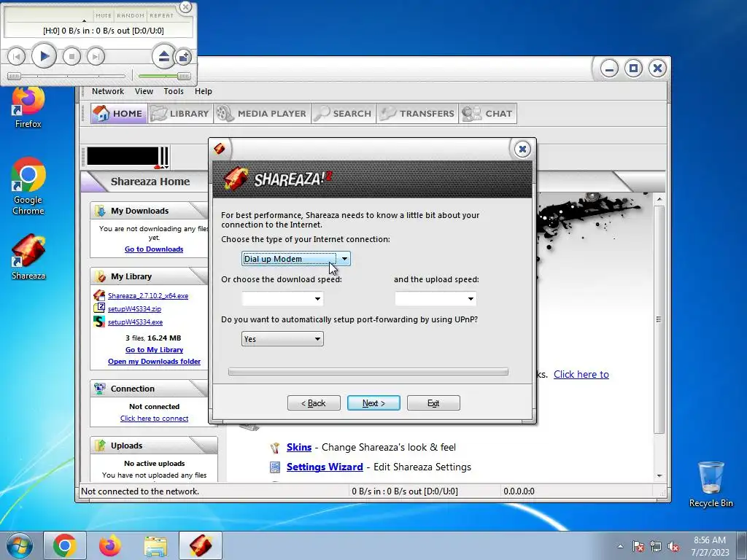The width and height of the screenshot is (747, 560).
Task: Click the Back button in the wizard
Action: 314,402
